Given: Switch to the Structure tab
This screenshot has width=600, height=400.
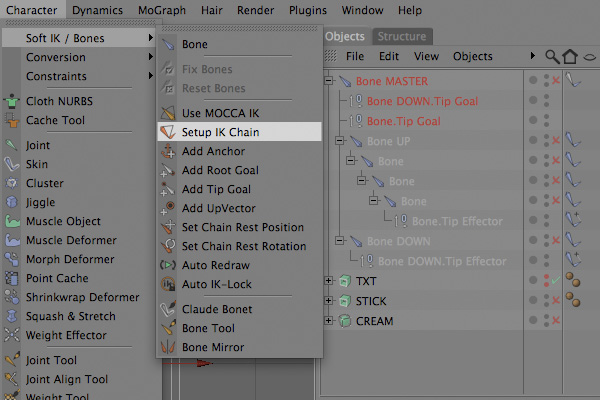Looking at the screenshot, I should coord(402,36).
